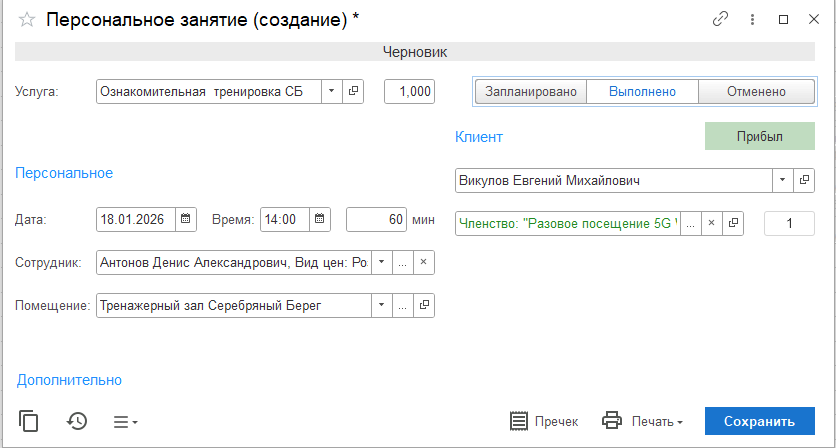Expand the Дополнительно section link

69,380
